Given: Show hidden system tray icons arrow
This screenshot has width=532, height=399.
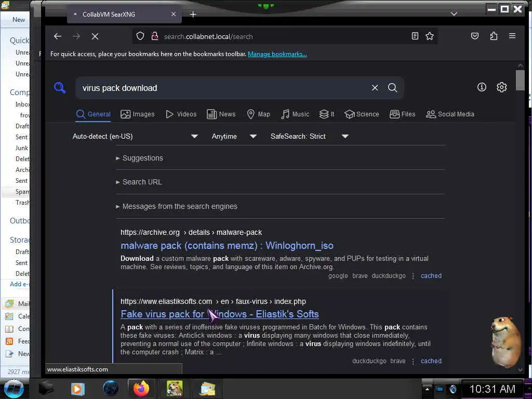Looking at the screenshot, I should click(427, 389).
